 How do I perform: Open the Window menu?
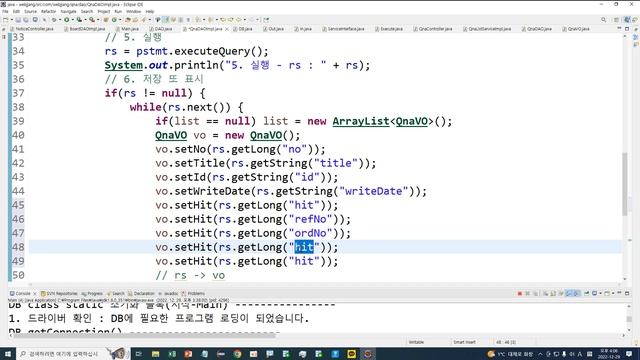point(133,11)
